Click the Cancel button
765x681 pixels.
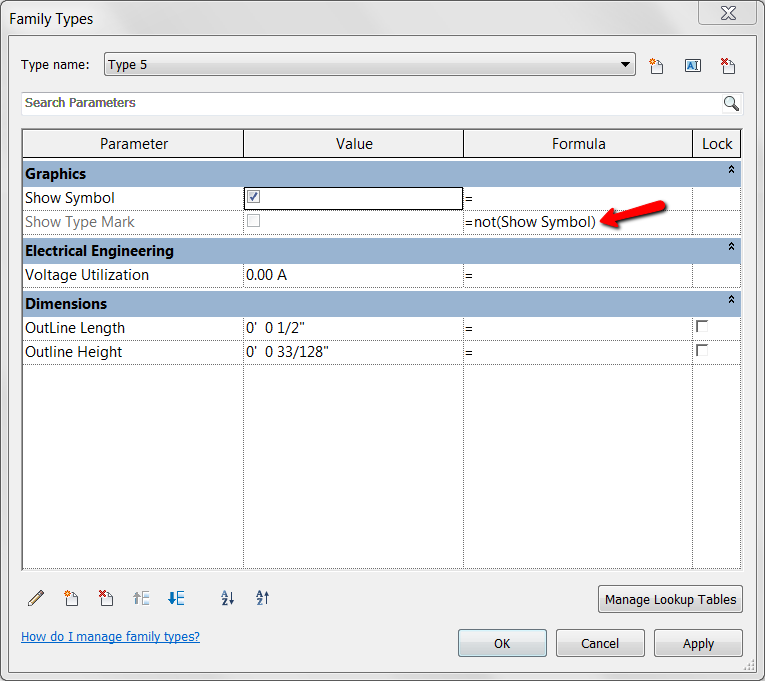coord(600,643)
